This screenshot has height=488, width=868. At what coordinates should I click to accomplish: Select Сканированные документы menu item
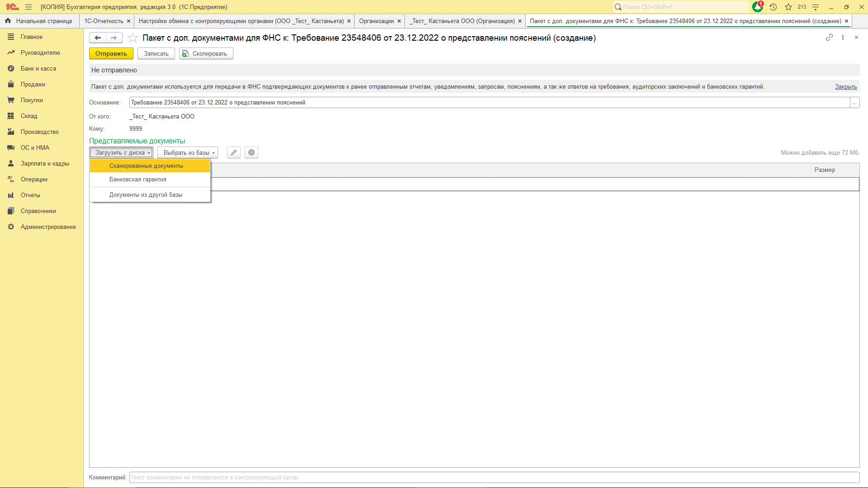[146, 166]
